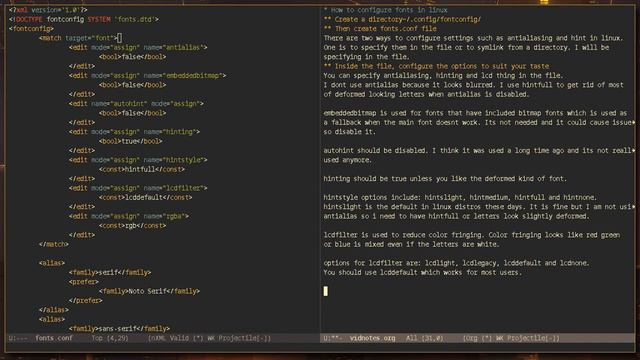The height and width of the screenshot is (360, 640).
Task: Click Projectile[-] in the fonts.conf mode line
Action: pos(244,338)
